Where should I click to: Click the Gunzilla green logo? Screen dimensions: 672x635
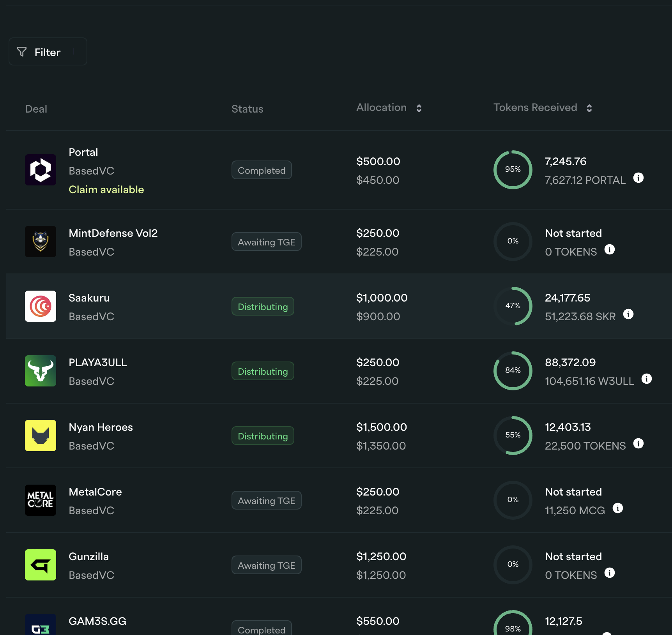(x=41, y=565)
